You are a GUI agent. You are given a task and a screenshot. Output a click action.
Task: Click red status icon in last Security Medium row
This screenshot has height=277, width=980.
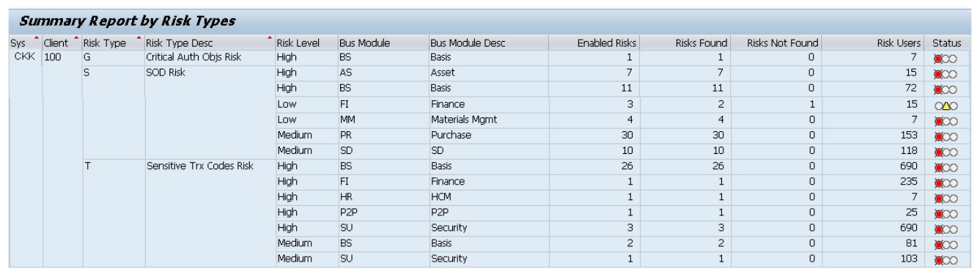(x=945, y=261)
